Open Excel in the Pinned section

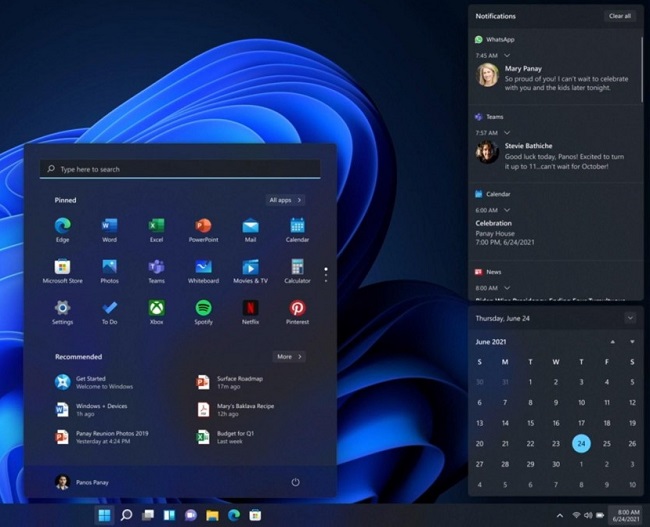[x=156, y=230]
